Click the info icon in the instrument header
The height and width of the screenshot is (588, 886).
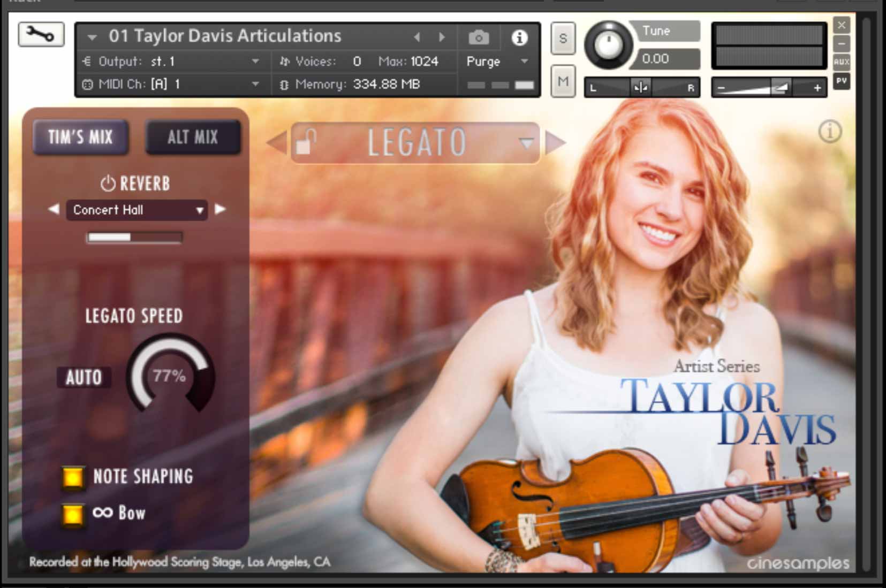[518, 37]
